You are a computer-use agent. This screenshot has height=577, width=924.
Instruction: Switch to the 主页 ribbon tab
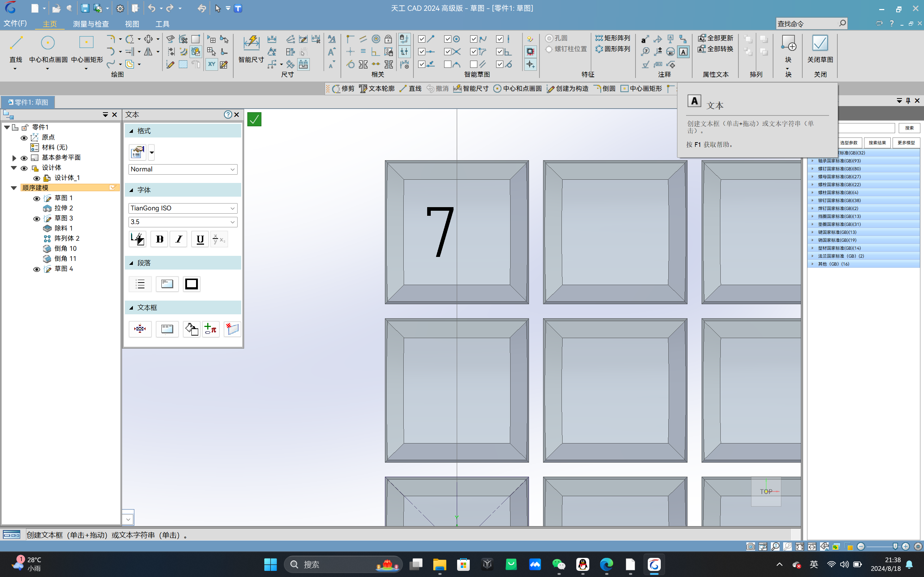pyautogui.click(x=49, y=24)
